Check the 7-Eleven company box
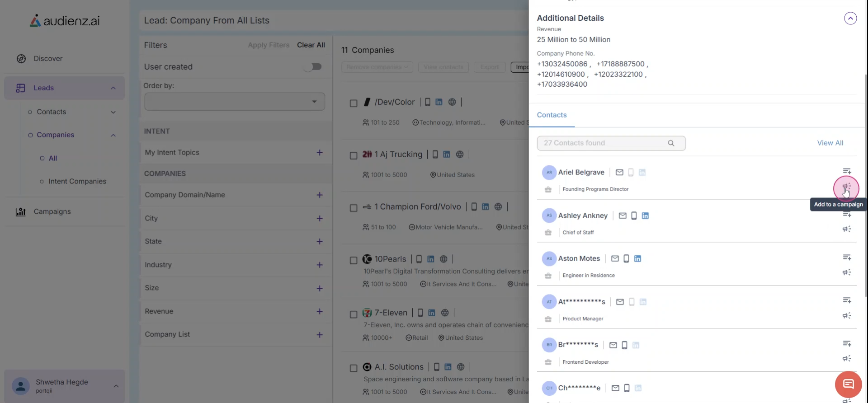Screen dimensions: 868x403 tap(354, 314)
